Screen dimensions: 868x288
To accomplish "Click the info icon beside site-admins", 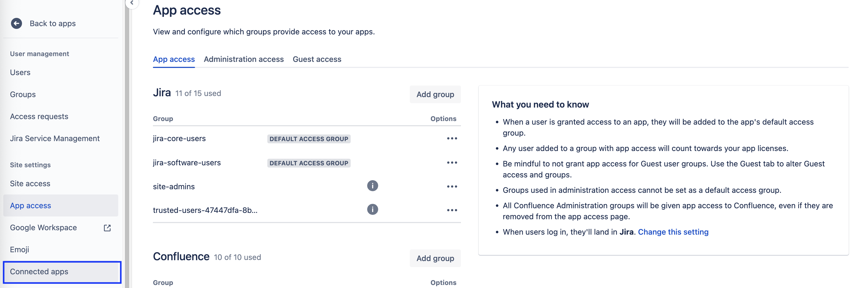I will click(x=372, y=186).
